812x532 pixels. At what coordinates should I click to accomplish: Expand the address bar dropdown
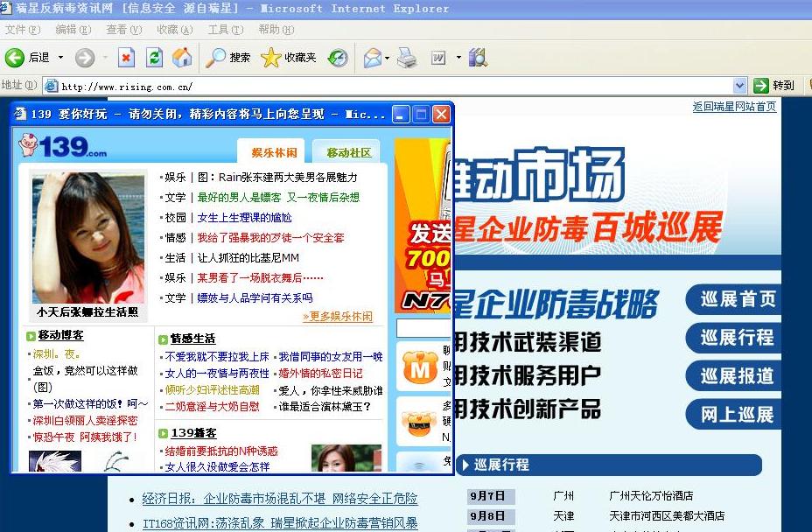point(740,86)
